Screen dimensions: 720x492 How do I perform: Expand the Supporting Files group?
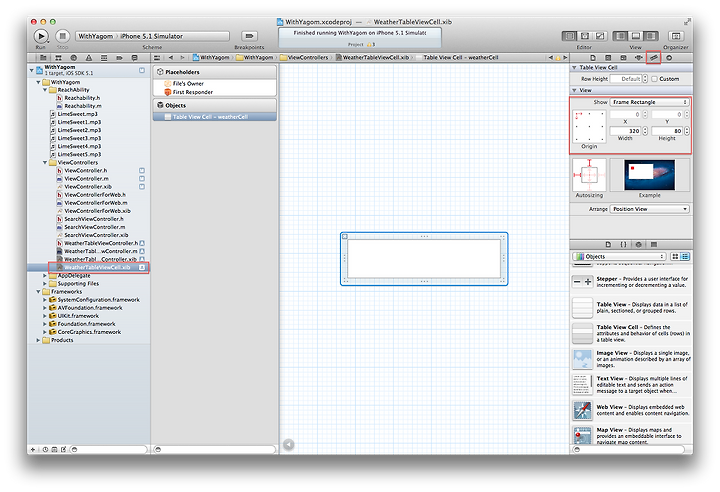click(45, 284)
